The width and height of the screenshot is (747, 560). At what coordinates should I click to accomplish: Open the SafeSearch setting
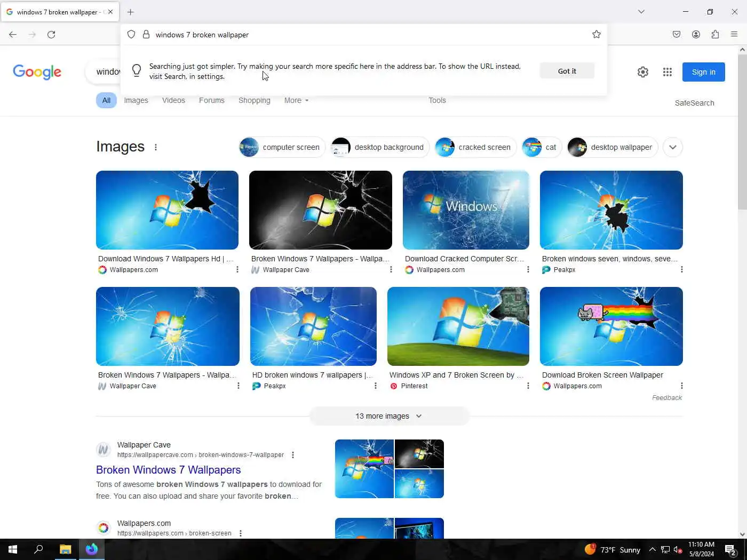tap(694, 103)
